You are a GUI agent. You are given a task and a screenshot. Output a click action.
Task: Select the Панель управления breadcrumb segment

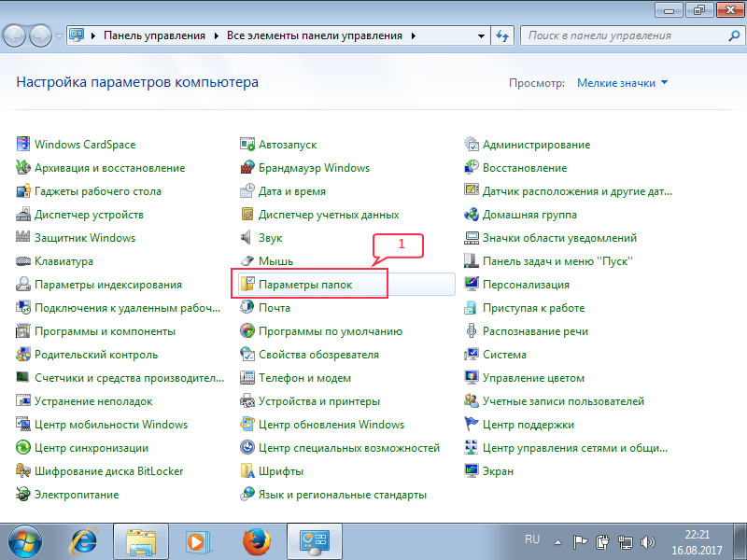[154, 35]
